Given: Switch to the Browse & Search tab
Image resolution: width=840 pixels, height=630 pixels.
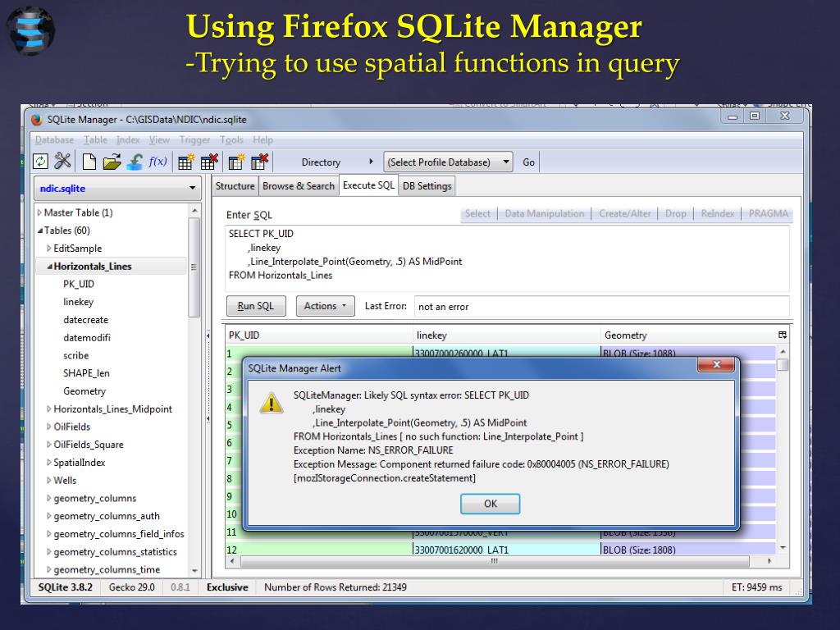Looking at the screenshot, I should tap(299, 186).
